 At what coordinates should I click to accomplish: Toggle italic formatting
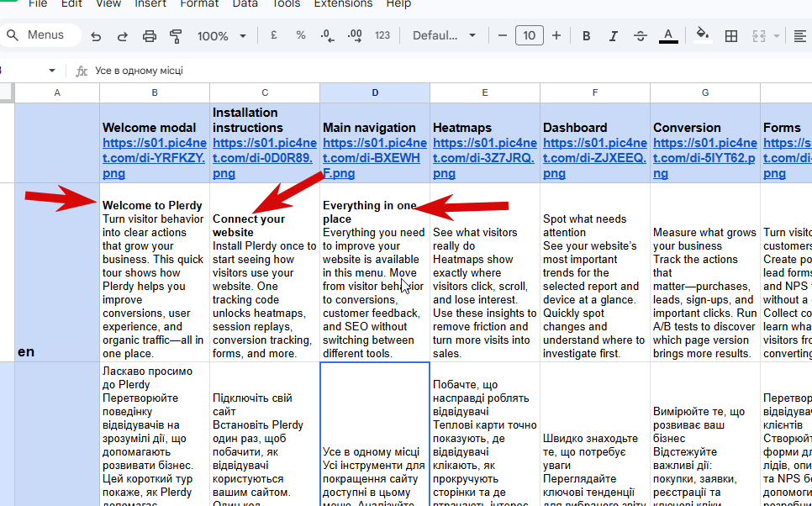pyautogui.click(x=613, y=36)
